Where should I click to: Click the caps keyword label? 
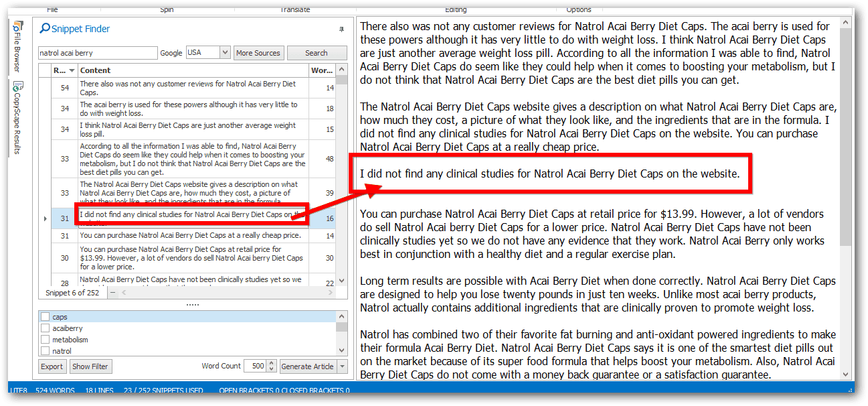point(60,317)
